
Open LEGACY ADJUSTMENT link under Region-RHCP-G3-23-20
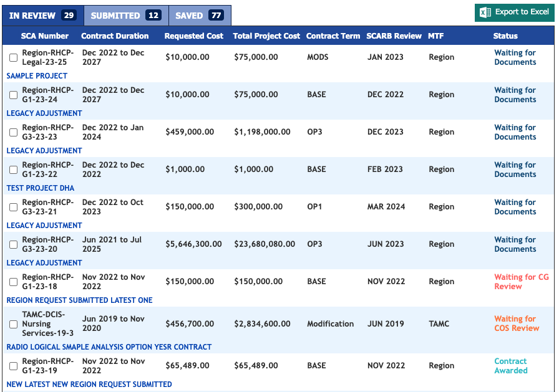coord(44,263)
